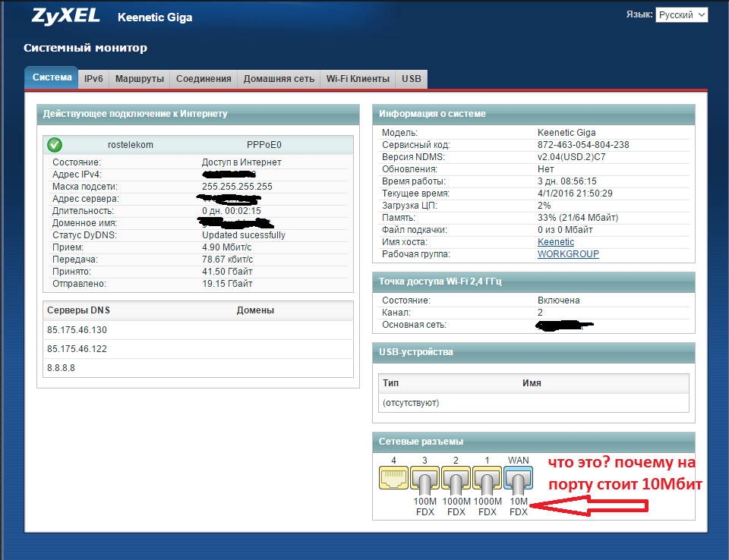Click the Тип column header in USB table
This screenshot has height=560, width=729.
(x=390, y=383)
